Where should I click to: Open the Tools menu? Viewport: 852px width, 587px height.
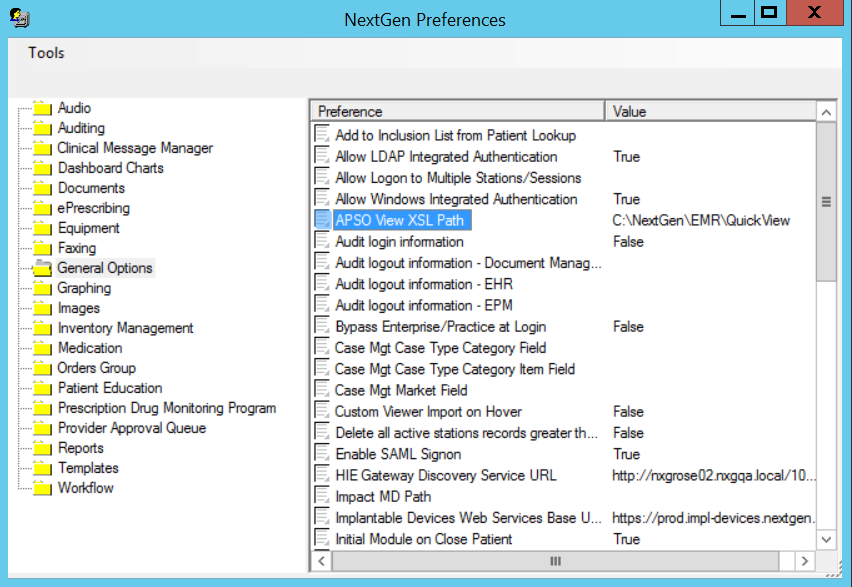(x=46, y=53)
